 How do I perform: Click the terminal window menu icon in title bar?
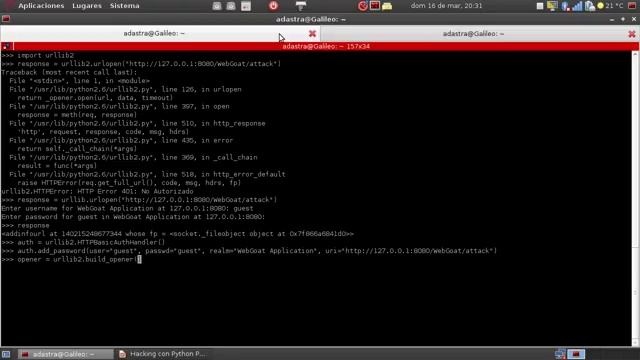[x=6, y=19]
